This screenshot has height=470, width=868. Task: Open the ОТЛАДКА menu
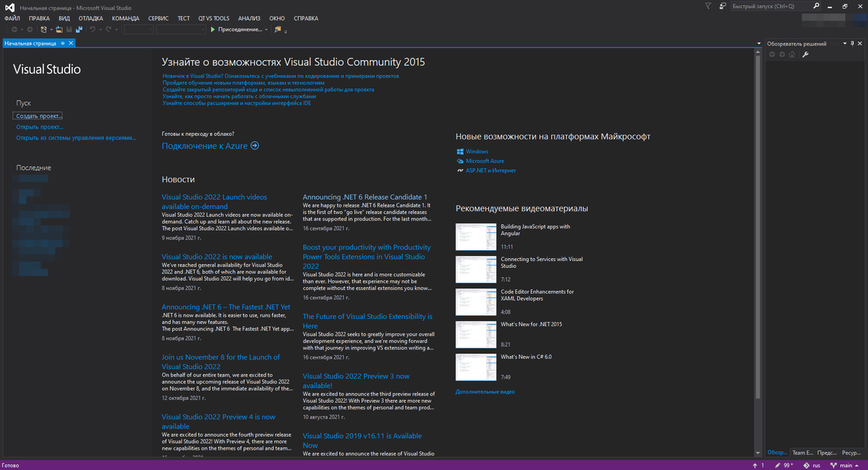coord(91,18)
